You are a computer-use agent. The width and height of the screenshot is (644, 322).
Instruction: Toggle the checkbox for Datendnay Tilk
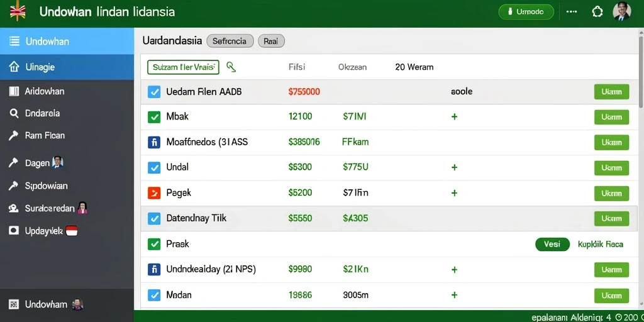pyautogui.click(x=154, y=218)
